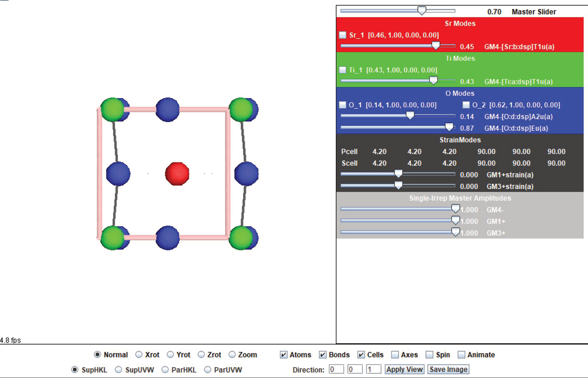Select the ParUVW radio button
This screenshot has width=588, height=378.
[208, 369]
